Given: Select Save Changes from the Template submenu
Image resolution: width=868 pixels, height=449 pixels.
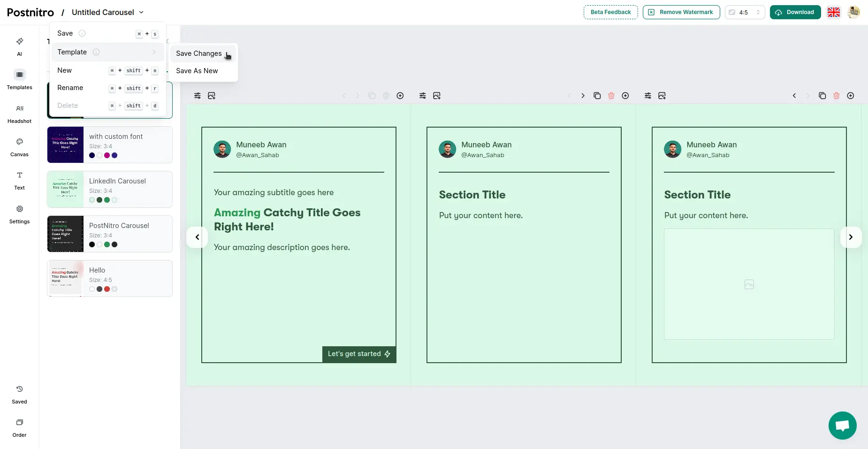Looking at the screenshot, I should [198, 53].
